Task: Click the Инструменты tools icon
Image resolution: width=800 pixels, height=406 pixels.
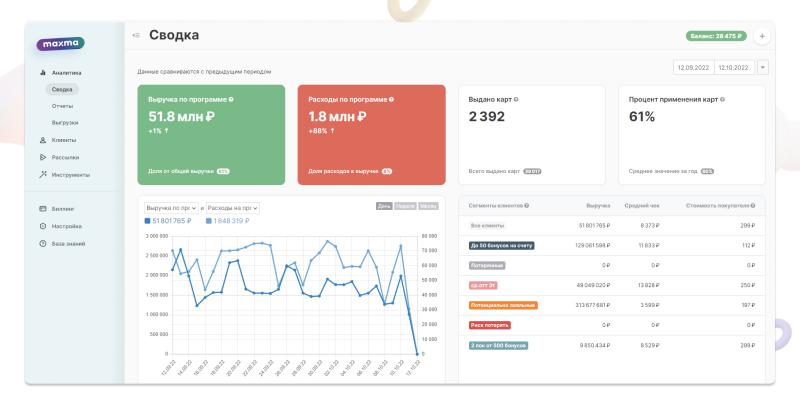Action: tap(42, 175)
